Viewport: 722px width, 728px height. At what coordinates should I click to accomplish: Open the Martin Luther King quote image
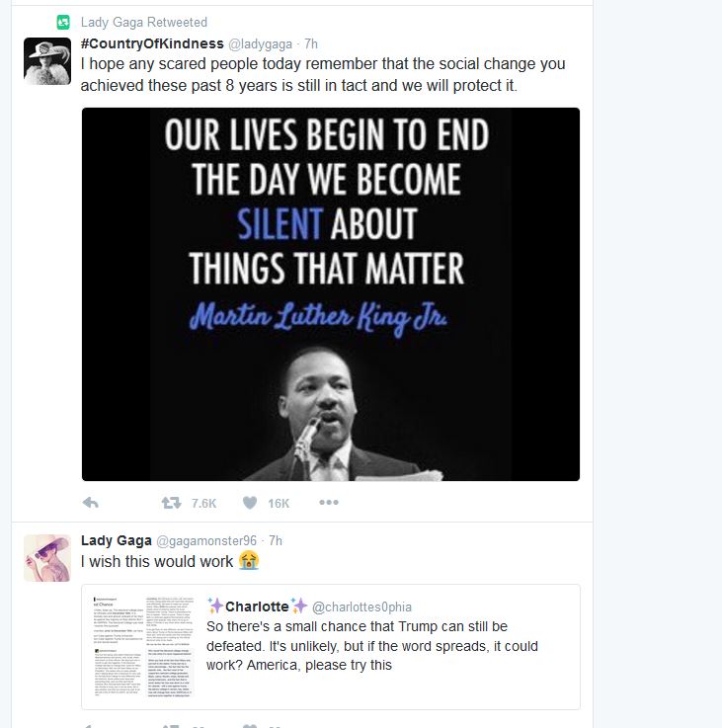[331, 294]
